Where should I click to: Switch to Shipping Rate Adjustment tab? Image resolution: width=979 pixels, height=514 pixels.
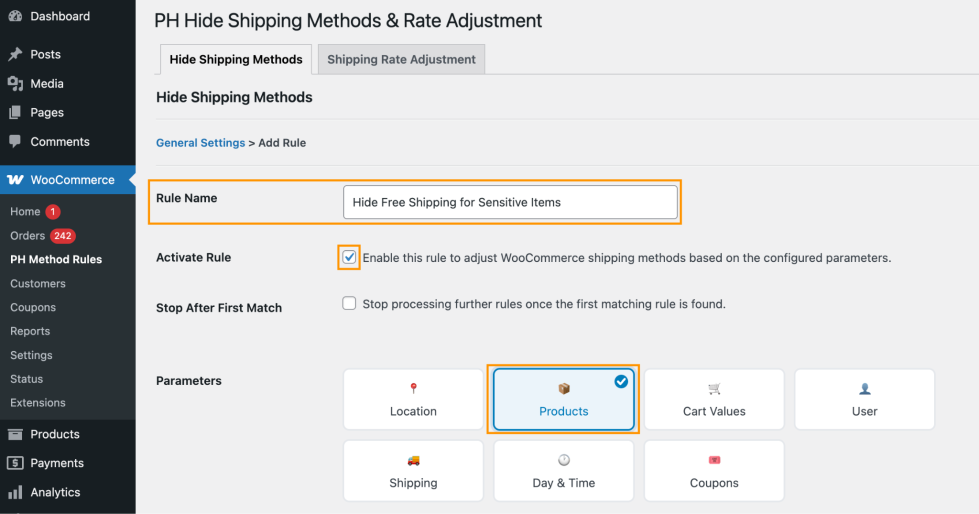[x=401, y=59]
